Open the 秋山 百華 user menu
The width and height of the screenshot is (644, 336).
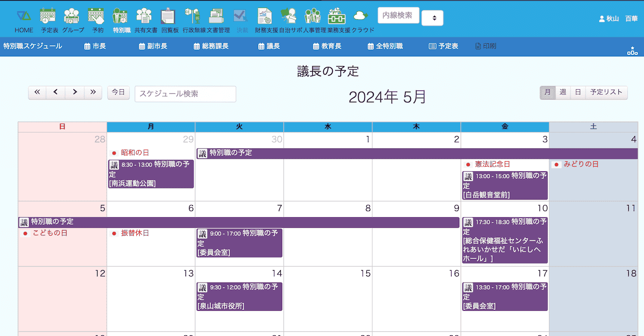coord(618,19)
